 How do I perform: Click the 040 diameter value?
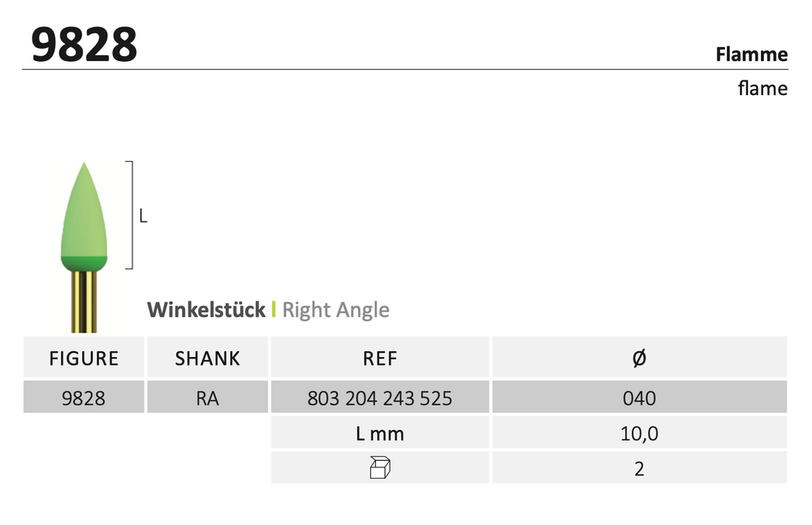tap(639, 398)
